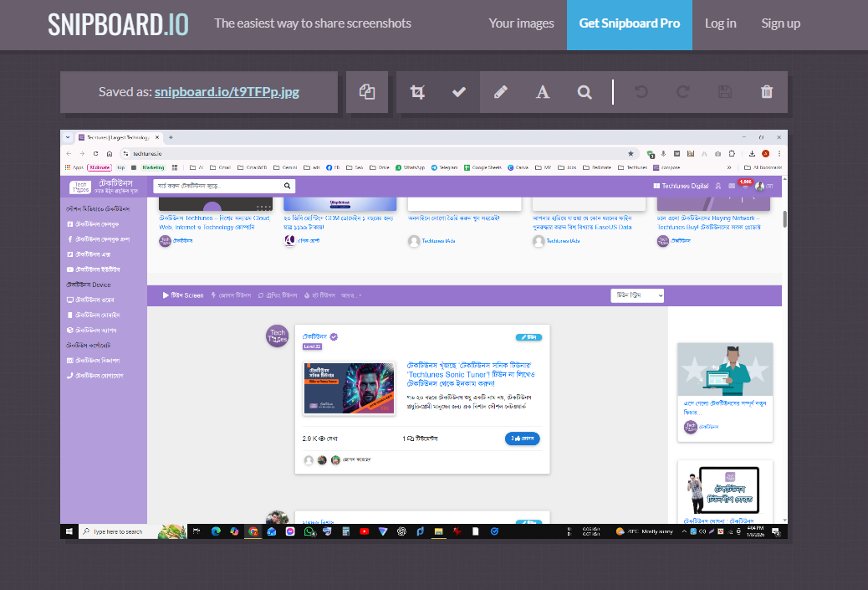Delete the screenshot with the trash icon
The height and width of the screenshot is (590, 868).
767,92
